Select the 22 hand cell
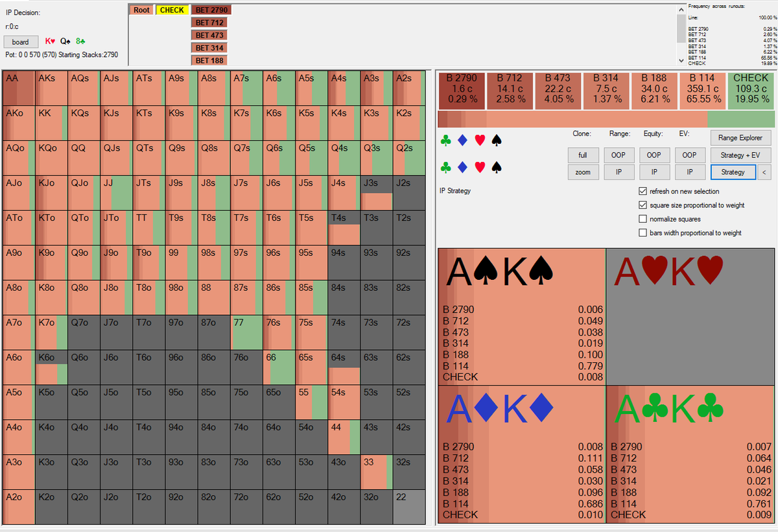Image resolution: width=778 pixels, height=532 pixels. [409, 507]
